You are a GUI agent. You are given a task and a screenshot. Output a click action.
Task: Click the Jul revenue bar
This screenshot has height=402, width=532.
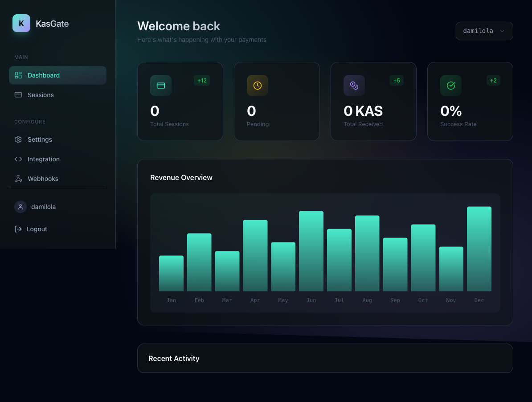[339, 260]
